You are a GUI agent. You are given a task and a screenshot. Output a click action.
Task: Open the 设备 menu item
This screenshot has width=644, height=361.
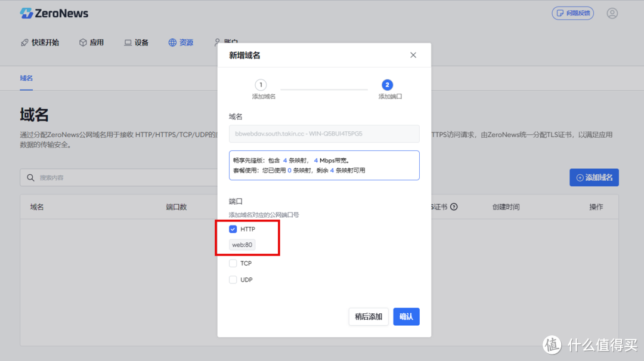tap(136, 42)
